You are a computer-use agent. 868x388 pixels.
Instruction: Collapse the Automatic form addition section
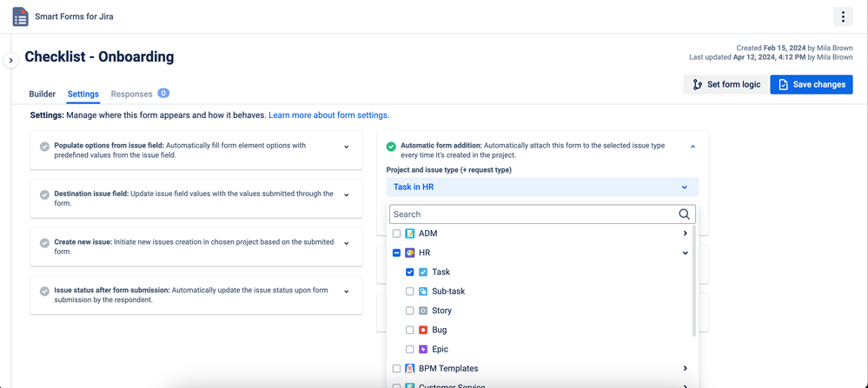[693, 147]
